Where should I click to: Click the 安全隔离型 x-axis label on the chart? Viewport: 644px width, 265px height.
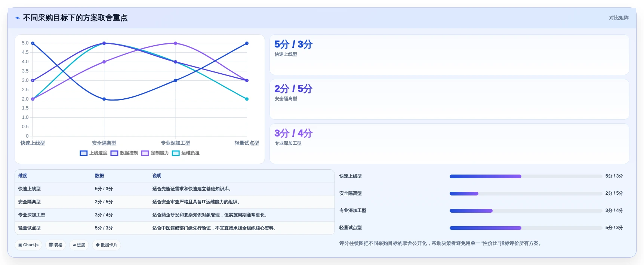[104, 143]
